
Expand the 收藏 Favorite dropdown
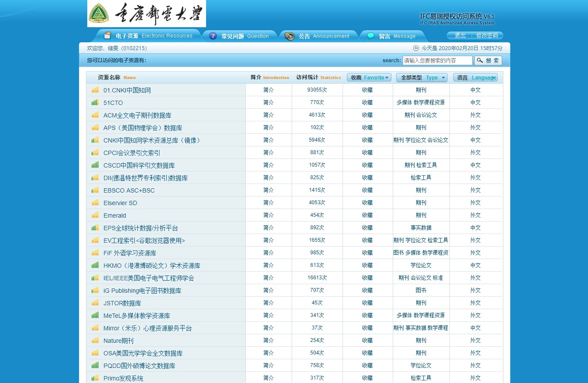pyautogui.click(x=369, y=78)
